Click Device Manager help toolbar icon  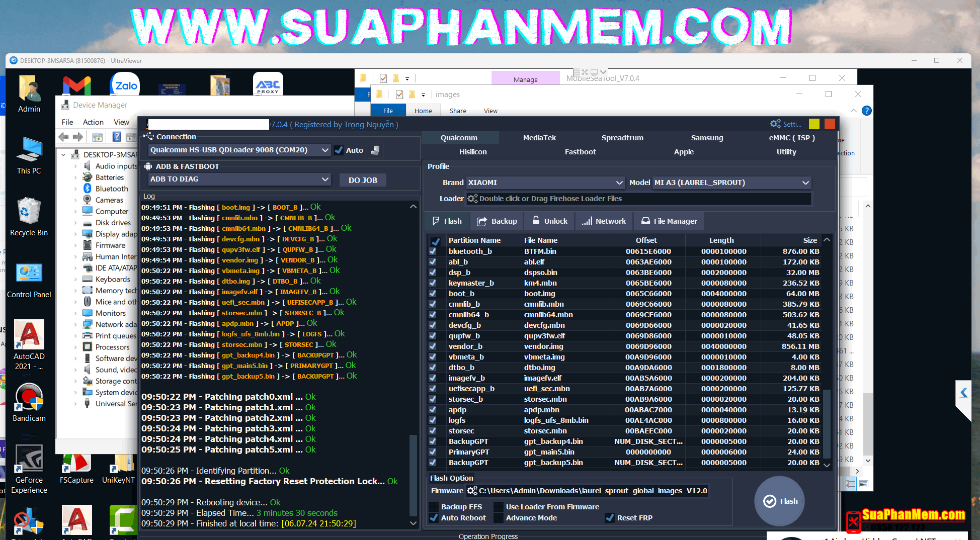[x=116, y=137]
